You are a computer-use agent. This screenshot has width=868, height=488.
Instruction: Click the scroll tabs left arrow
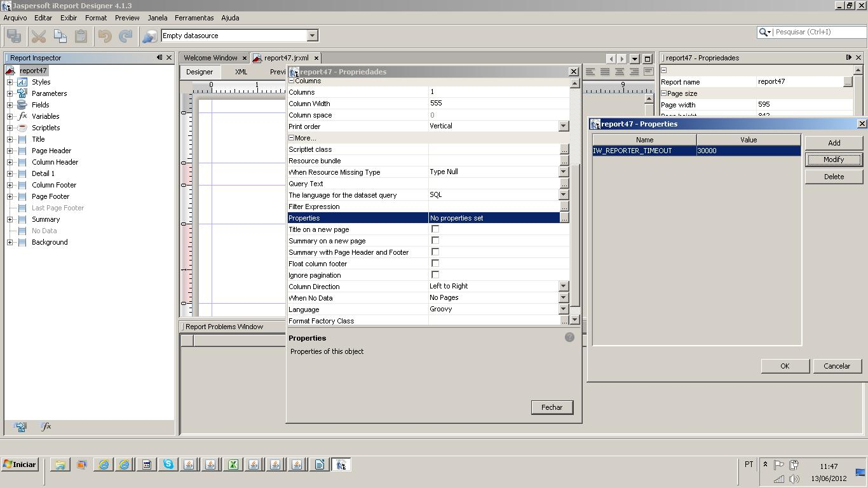pyautogui.click(x=611, y=58)
